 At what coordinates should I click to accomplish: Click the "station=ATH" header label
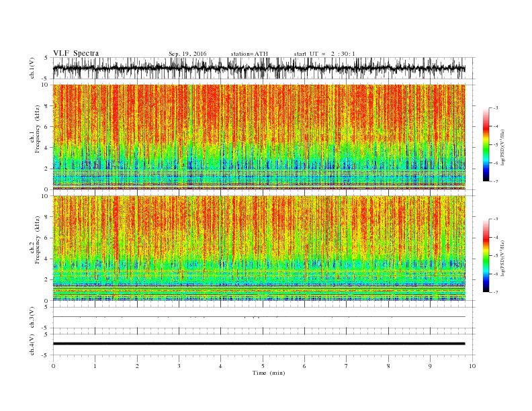coord(249,54)
